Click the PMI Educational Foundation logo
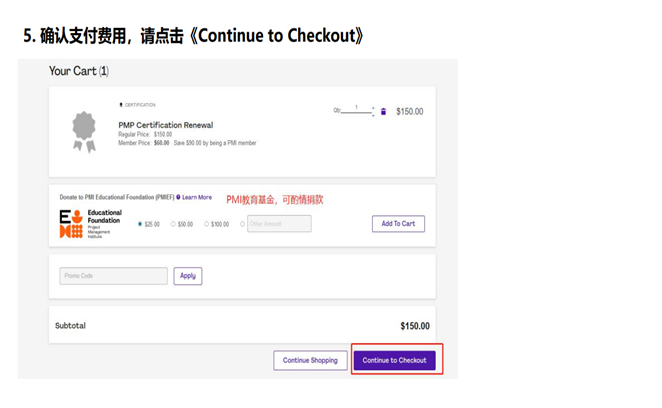Viewport: 662px width, 408px height. point(90,223)
